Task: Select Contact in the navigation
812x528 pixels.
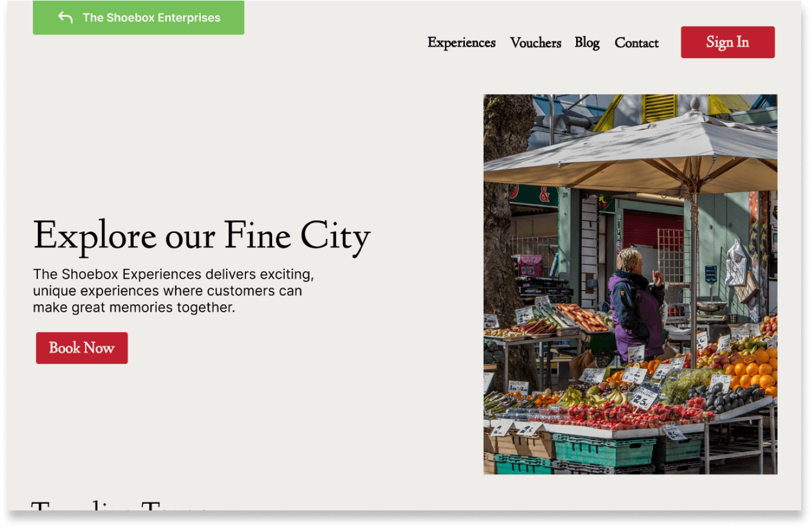Action: pyautogui.click(x=636, y=42)
